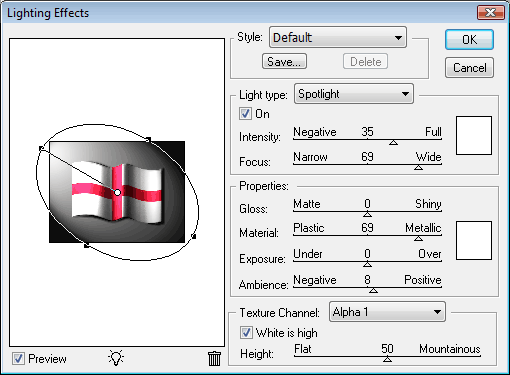Click the Exposure slider handle
Image resolution: width=510 pixels, height=375 pixels.
coord(367,264)
